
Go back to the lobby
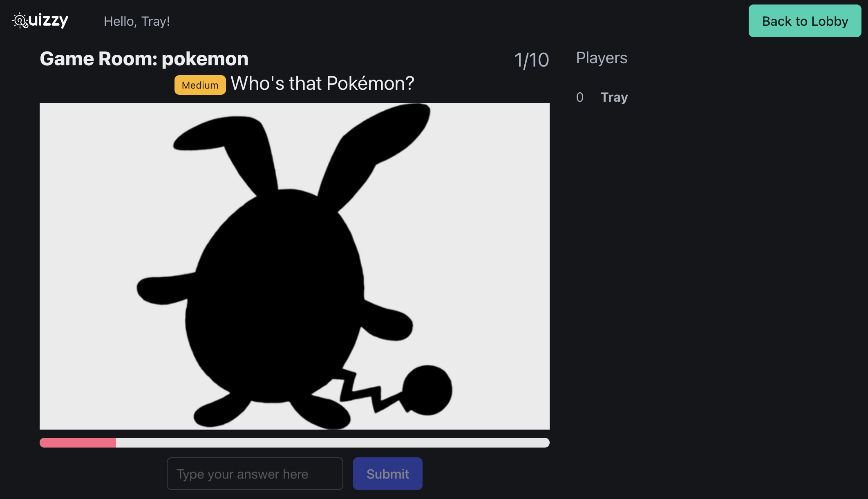pyautogui.click(x=805, y=21)
